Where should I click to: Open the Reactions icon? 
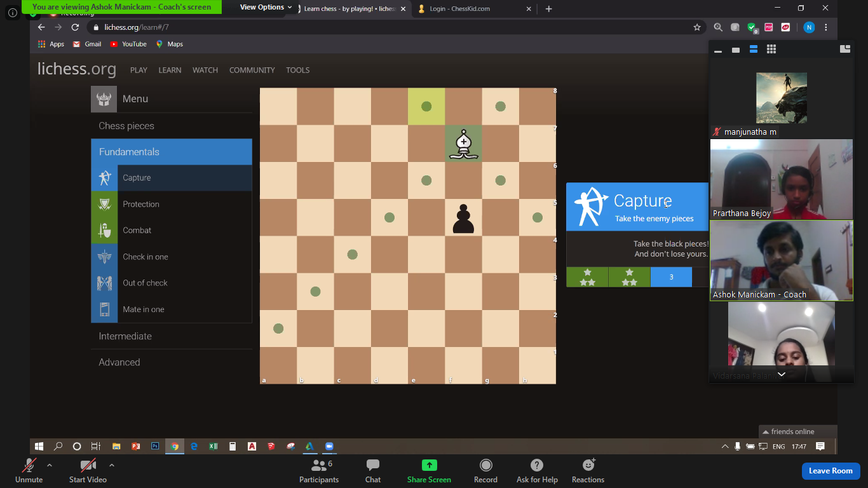pyautogui.click(x=587, y=470)
